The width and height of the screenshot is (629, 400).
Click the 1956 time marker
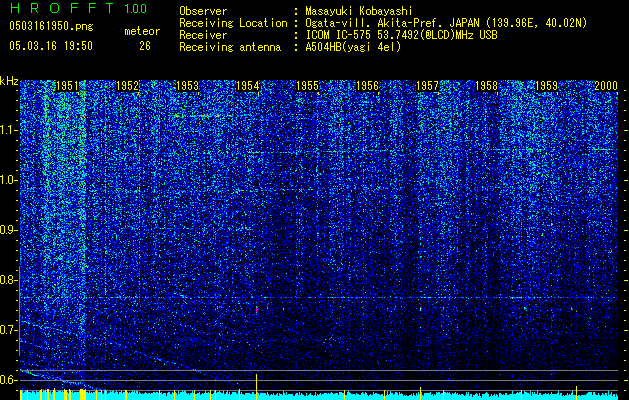[367, 86]
